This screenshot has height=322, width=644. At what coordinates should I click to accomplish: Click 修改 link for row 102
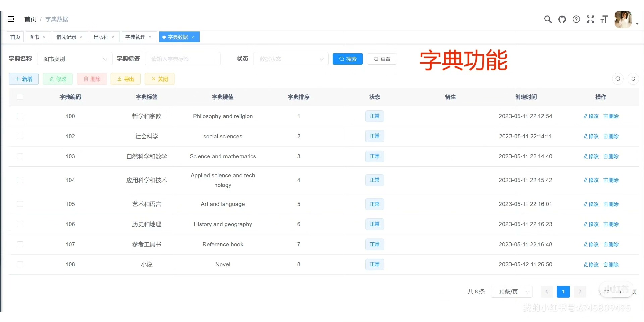[591, 136]
